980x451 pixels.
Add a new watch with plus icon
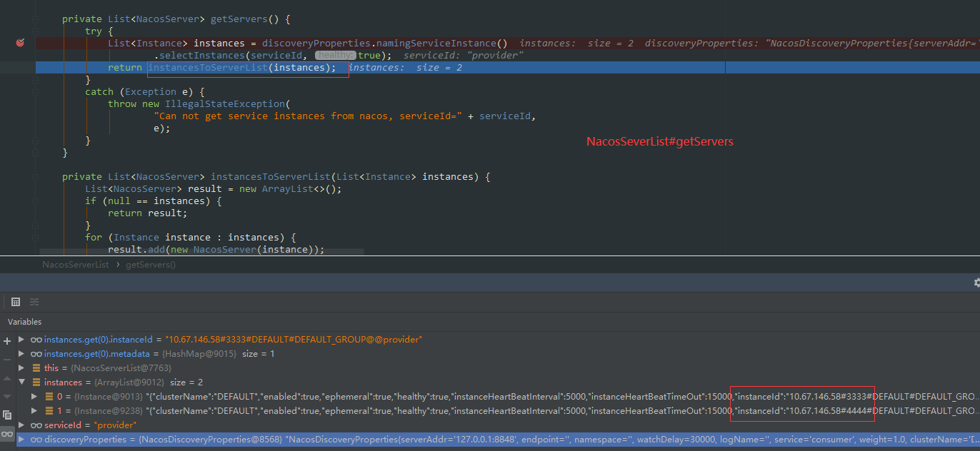[7, 341]
